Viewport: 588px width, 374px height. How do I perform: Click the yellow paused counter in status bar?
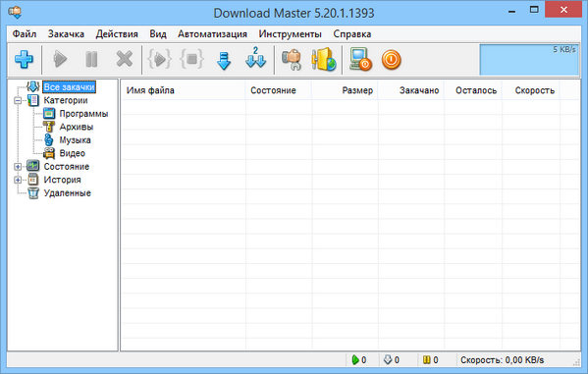pos(431,360)
